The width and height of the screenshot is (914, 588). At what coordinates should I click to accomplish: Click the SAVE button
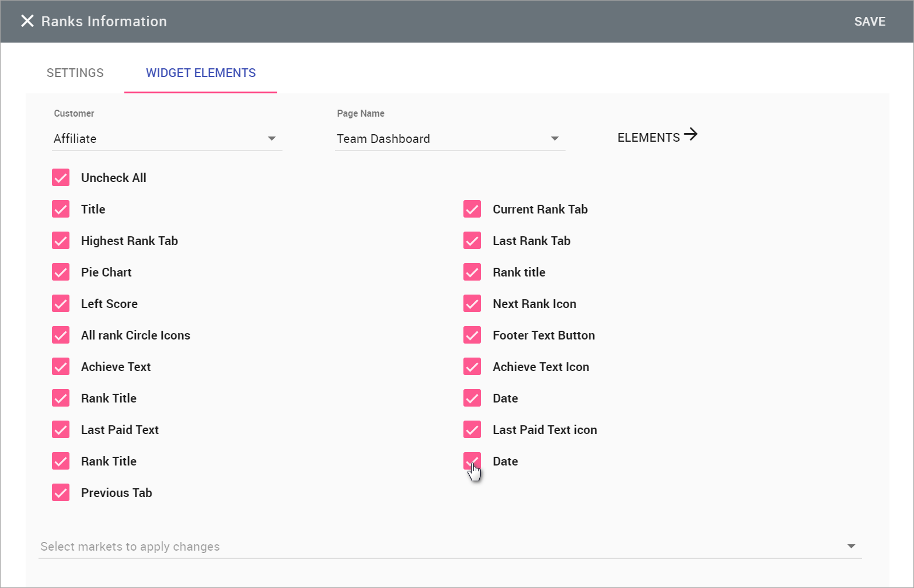point(870,22)
